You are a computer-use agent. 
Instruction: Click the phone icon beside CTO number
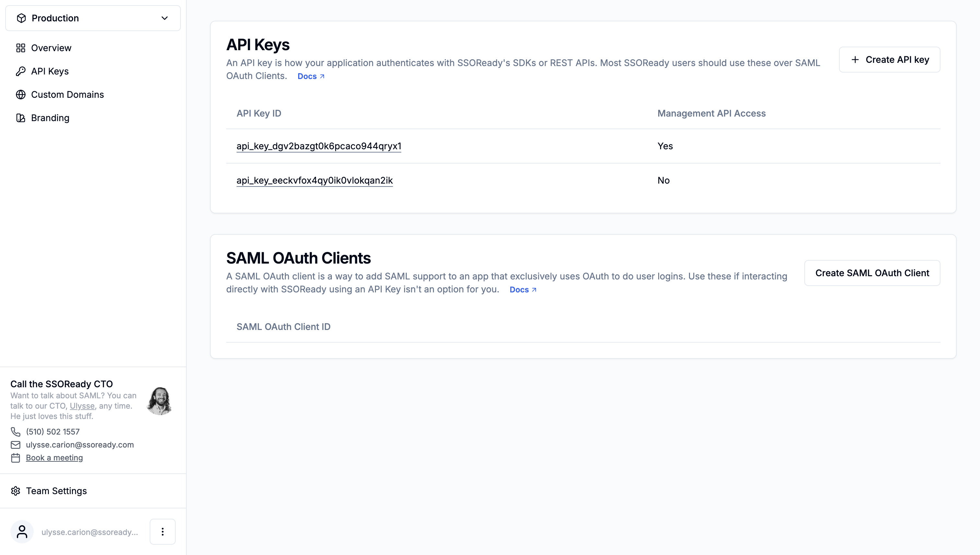(x=16, y=432)
